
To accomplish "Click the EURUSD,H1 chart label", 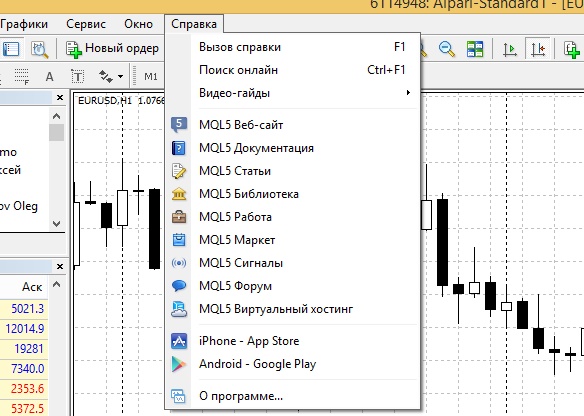I will pyautogui.click(x=105, y=101).
